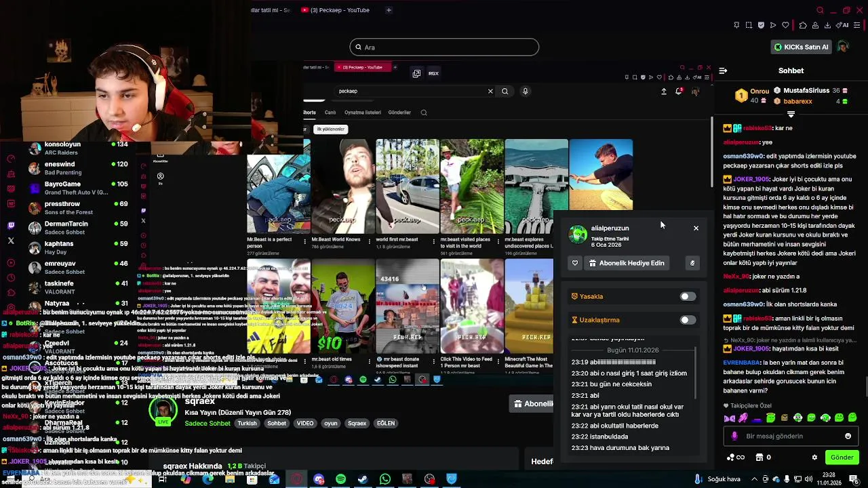Open Spotify from the taskbar
Viewport: 868px width, 488px height.
pos(340,479)
